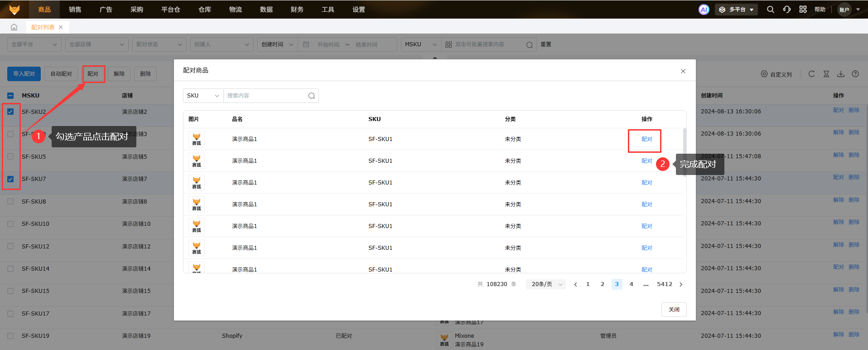Close the 配对商品 dialog with the X
The image size is (868, 350).
click(683, 71)
